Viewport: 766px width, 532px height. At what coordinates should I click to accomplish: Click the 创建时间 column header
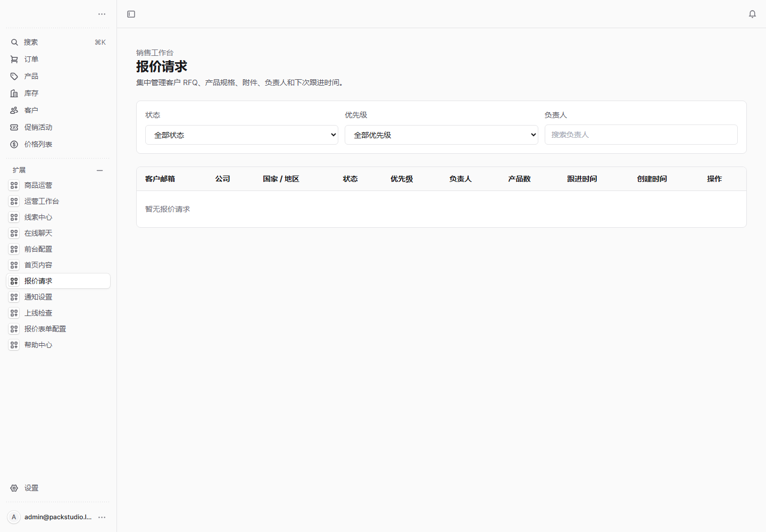652,179
